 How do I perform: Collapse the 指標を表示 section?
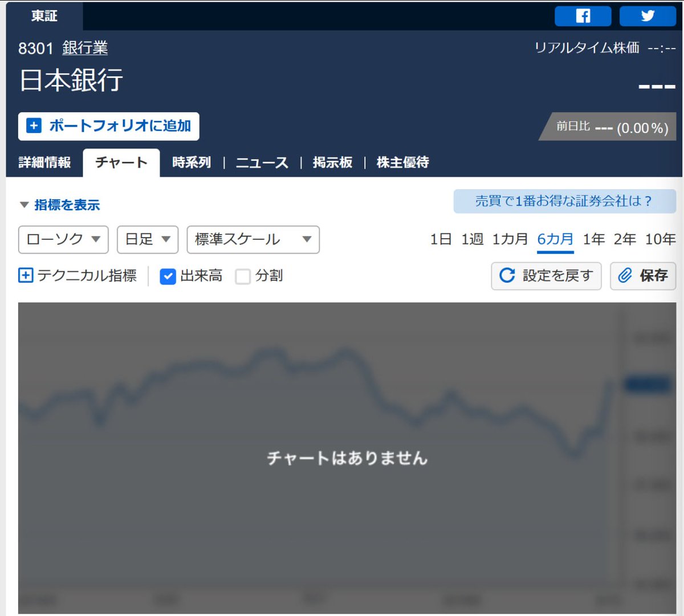[x=59, y=205]
